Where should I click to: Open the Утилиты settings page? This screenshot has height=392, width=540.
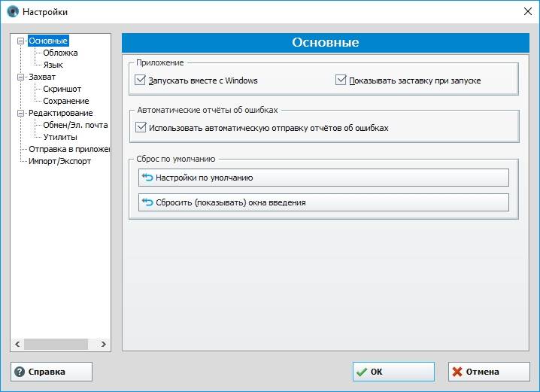[x=60, y=137]
